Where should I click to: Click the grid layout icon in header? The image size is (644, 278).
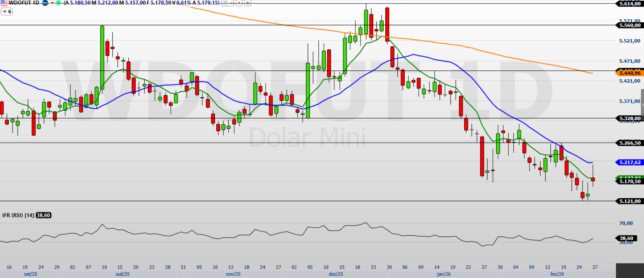[x=225, y=3]
